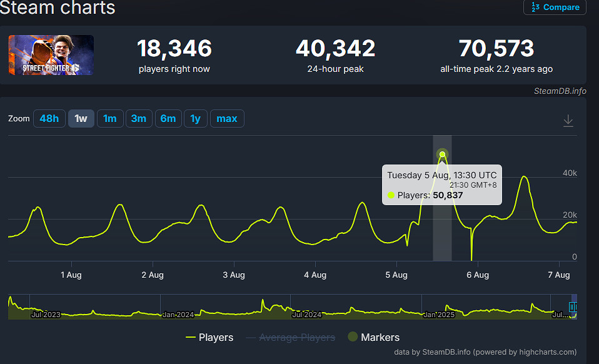The width and height of the screenshot is (599, 364).
Task: Show the max zoom range
Action: click(x=227, y=118)
